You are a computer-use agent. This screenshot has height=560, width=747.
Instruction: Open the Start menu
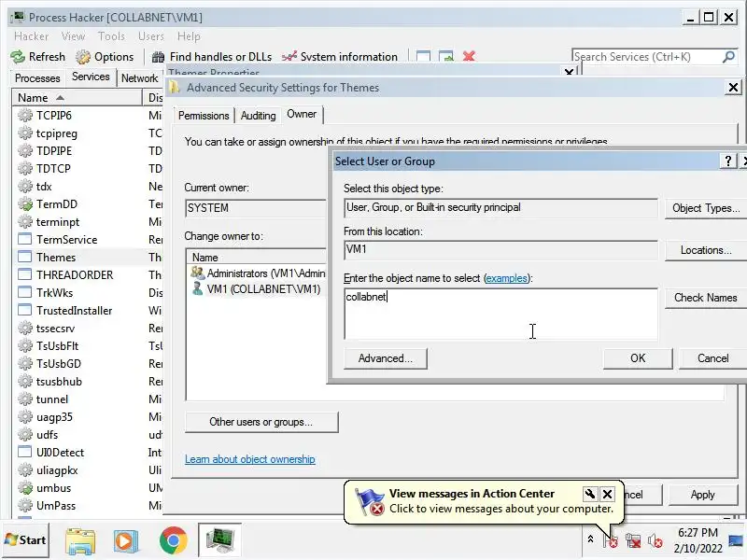25,540
